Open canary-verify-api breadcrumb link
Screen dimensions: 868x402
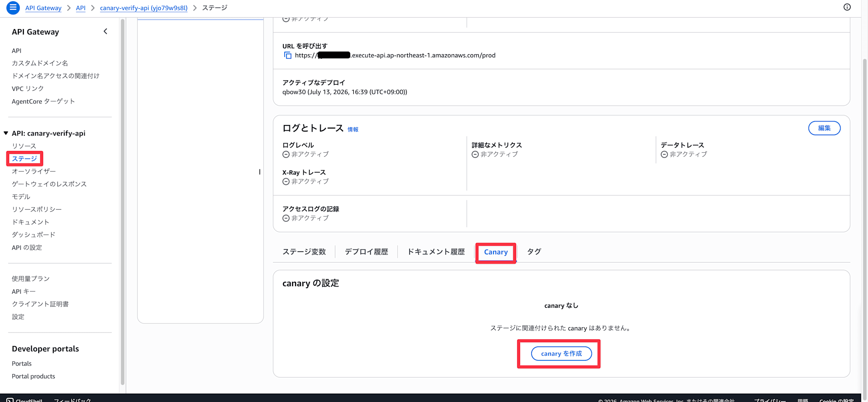[x=144, y=8]
